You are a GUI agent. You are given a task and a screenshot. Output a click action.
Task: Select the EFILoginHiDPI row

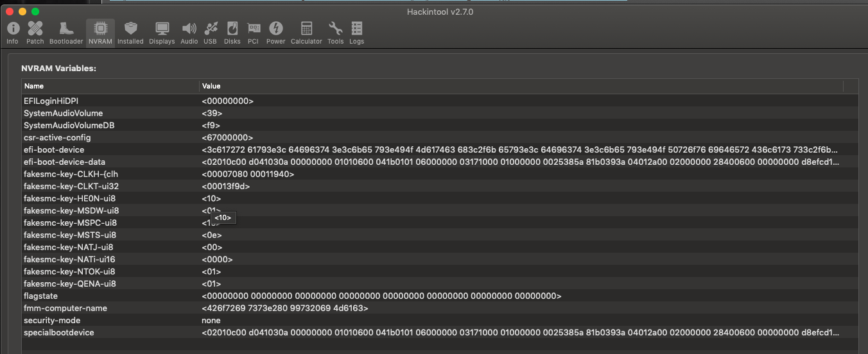[x=440, y=101]
